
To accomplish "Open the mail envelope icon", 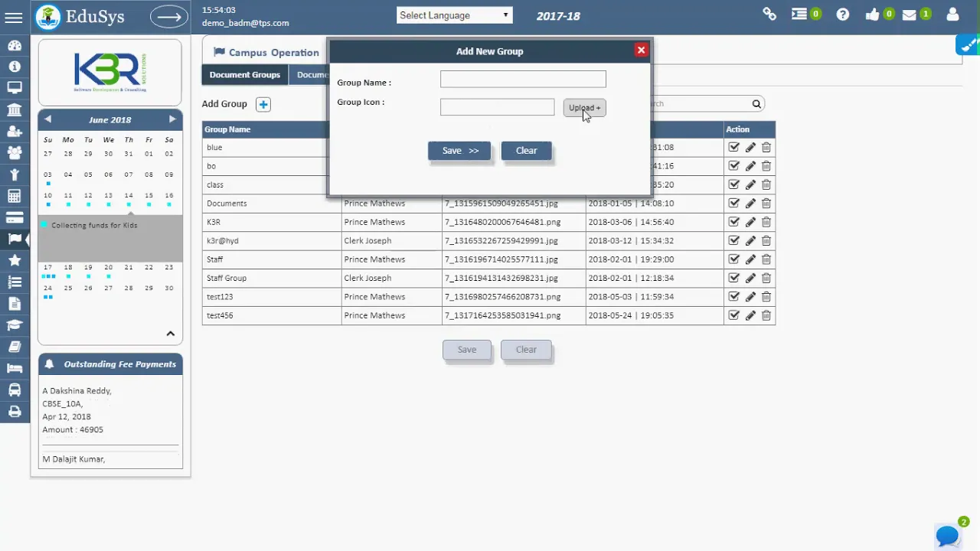I will click(x=910, y=15).
